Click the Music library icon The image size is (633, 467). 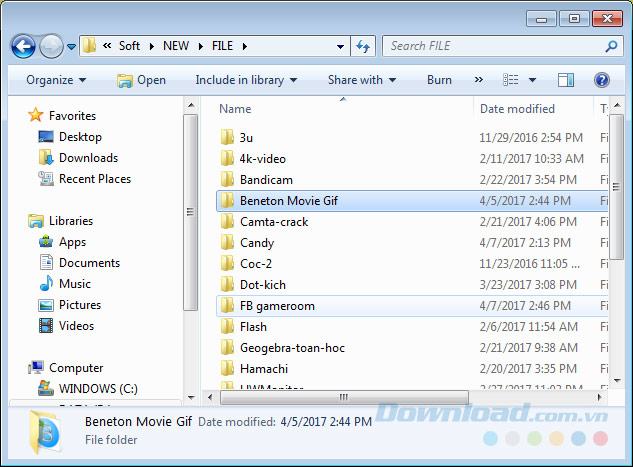click(46, 284)
